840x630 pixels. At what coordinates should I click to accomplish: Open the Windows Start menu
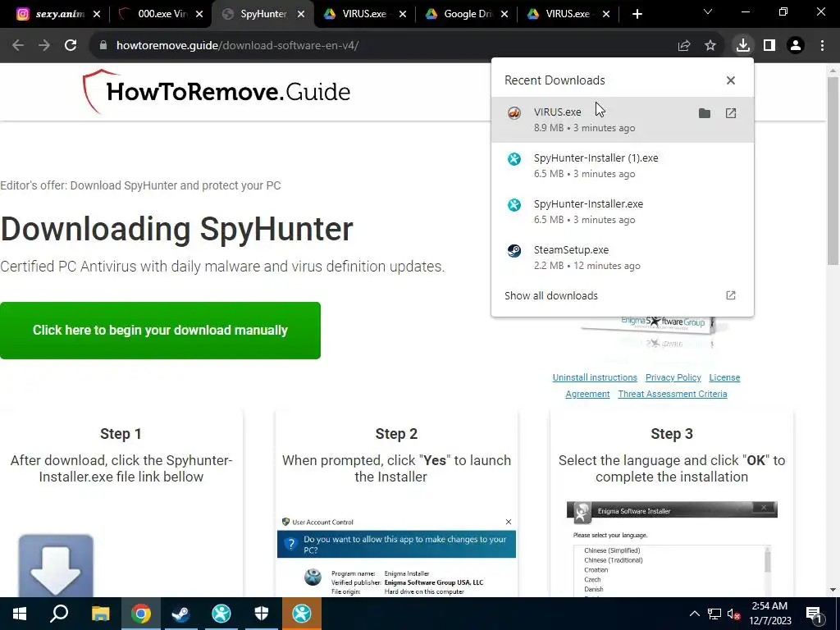(20, 614)
